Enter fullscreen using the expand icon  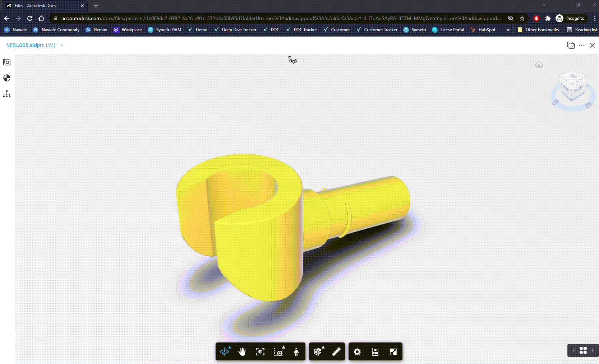point(393,352)
